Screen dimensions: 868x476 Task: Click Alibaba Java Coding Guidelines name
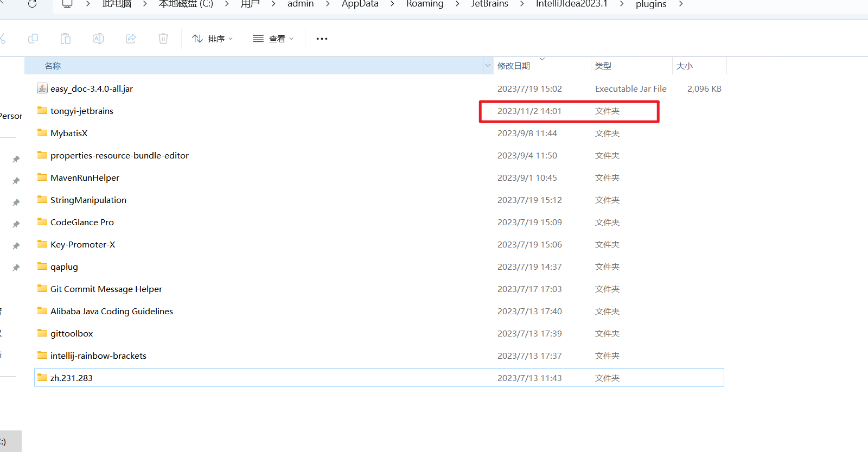click(x=112, y=311)
